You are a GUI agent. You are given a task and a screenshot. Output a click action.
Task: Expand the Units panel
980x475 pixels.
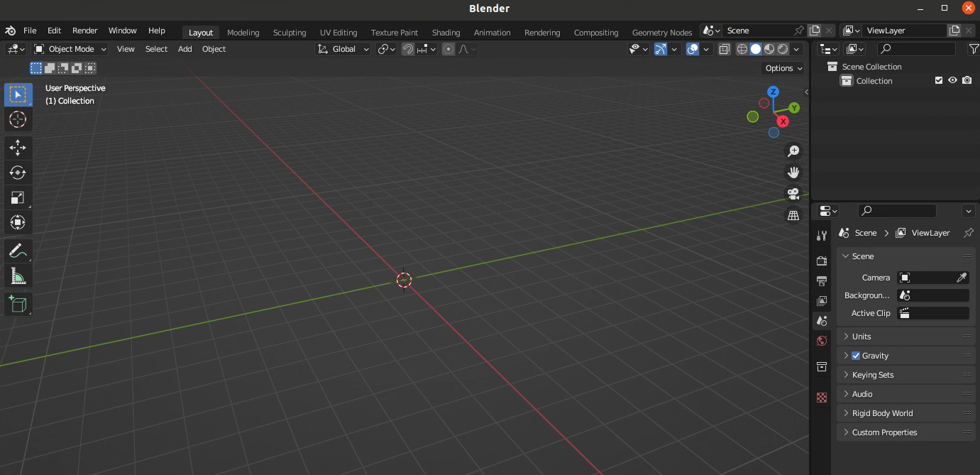(906, 337)
